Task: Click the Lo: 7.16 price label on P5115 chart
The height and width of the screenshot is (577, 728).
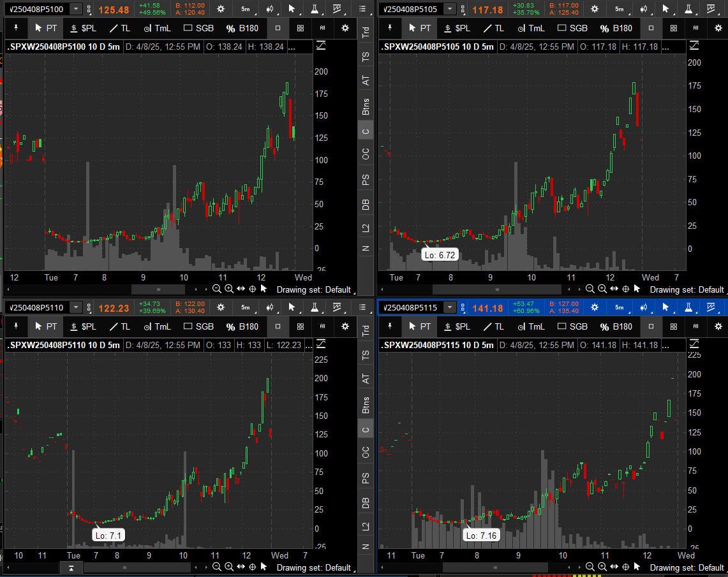Action: pyautogui.click(x=482, y=536)
